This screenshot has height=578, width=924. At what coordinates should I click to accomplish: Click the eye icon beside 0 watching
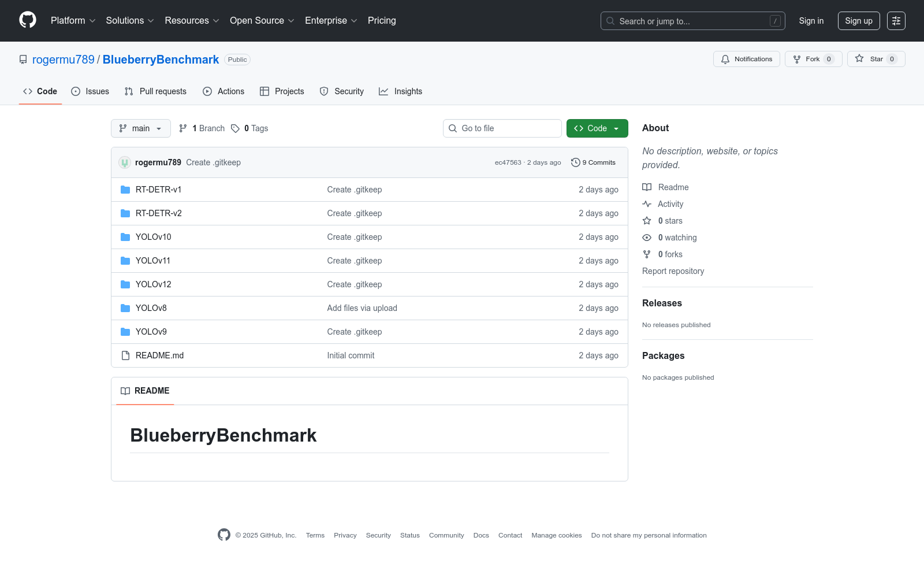point(647,238)
